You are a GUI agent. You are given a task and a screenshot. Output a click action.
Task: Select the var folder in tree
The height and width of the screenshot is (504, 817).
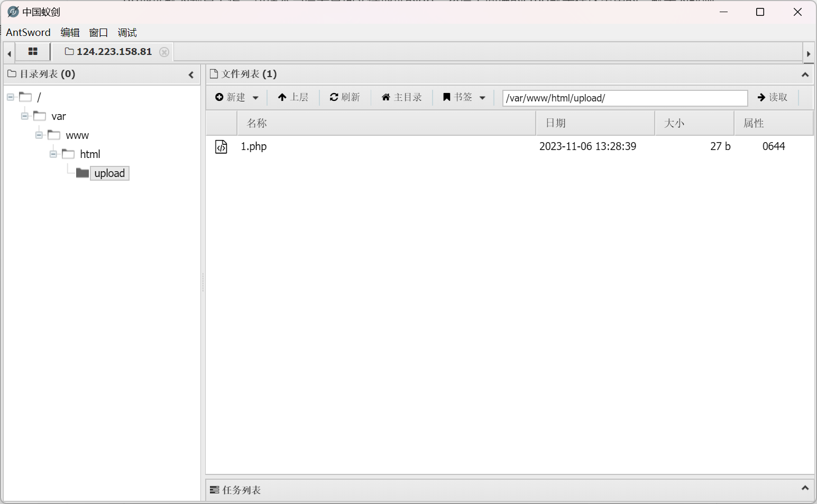click(x=59, y=116)
